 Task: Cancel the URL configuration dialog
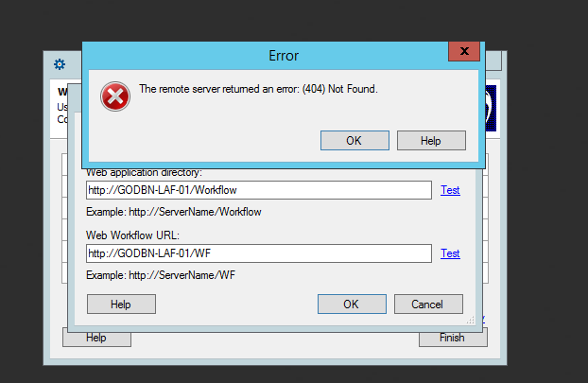point(428,305)
